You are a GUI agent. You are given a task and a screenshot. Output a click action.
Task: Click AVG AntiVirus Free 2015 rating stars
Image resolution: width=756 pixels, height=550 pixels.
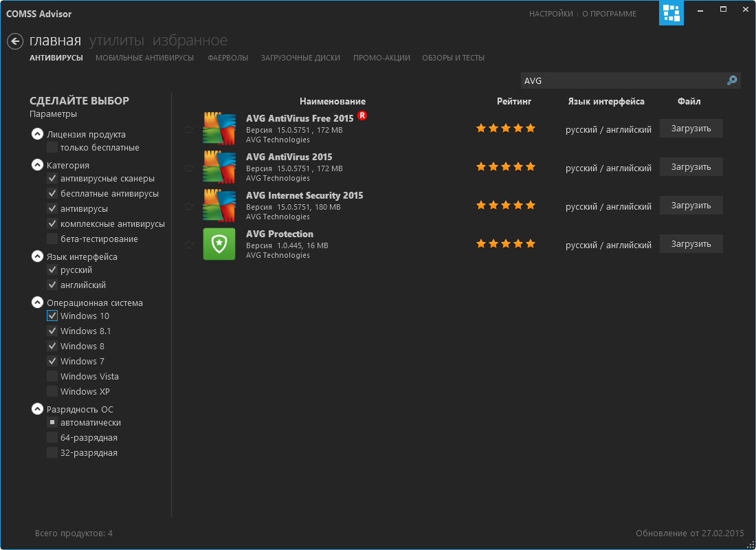pyautogui.click(x=506, y=128)
